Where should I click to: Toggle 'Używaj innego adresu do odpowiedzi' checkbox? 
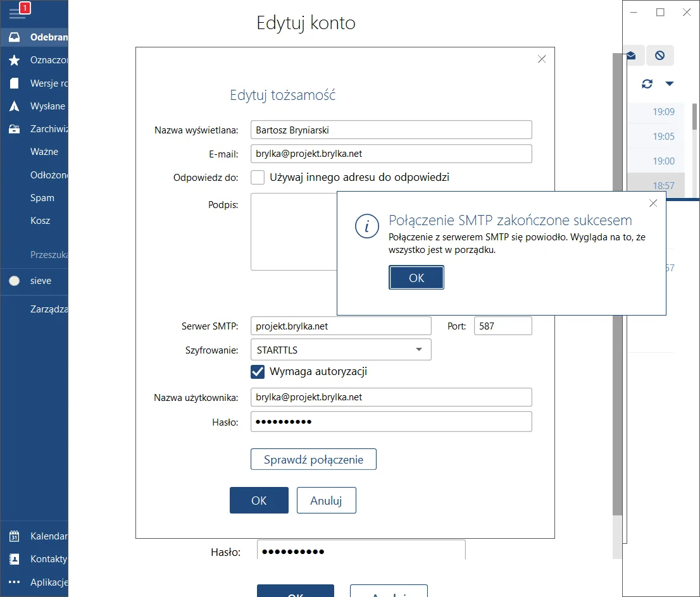point(258,178)
